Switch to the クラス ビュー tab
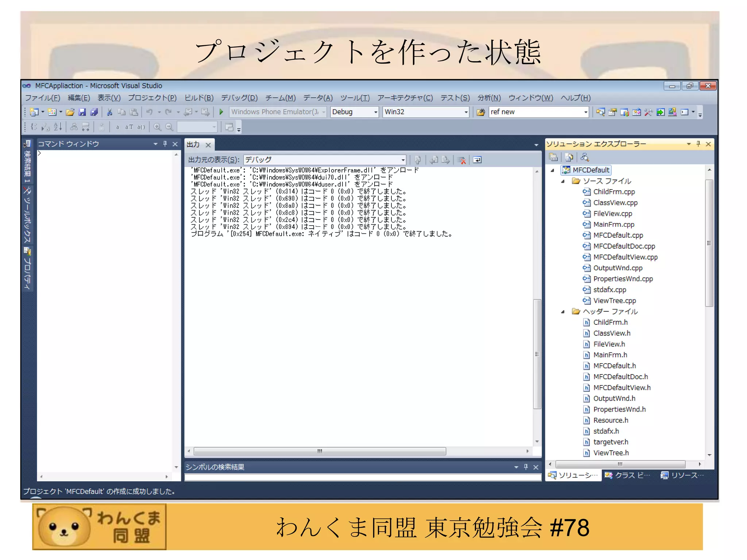Image resolution: width=747 pixels, height=560 pixels. 628,475
